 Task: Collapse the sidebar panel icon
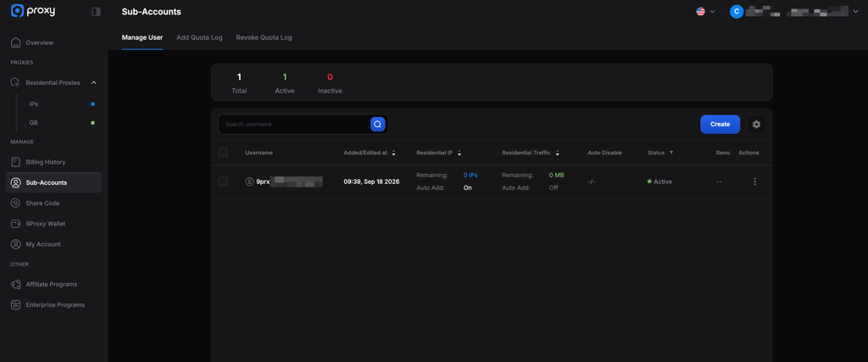pyautogui.click(x=96, y=11)
